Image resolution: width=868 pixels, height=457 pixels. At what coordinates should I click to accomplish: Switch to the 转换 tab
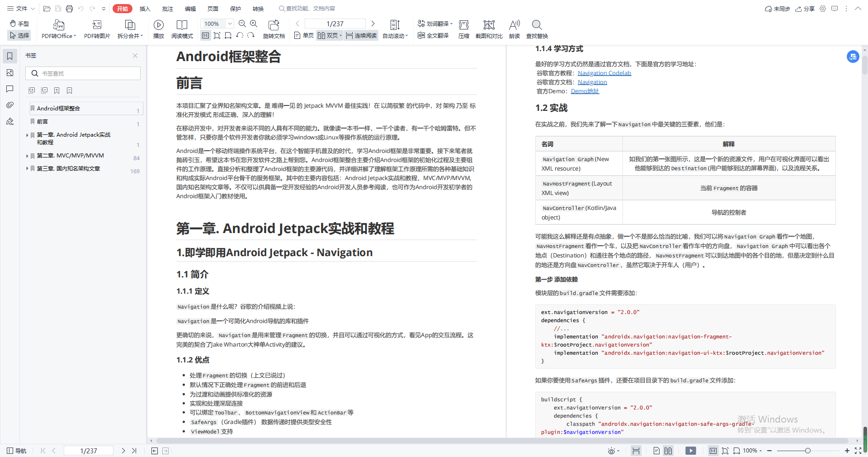click(x=258, y=9)
